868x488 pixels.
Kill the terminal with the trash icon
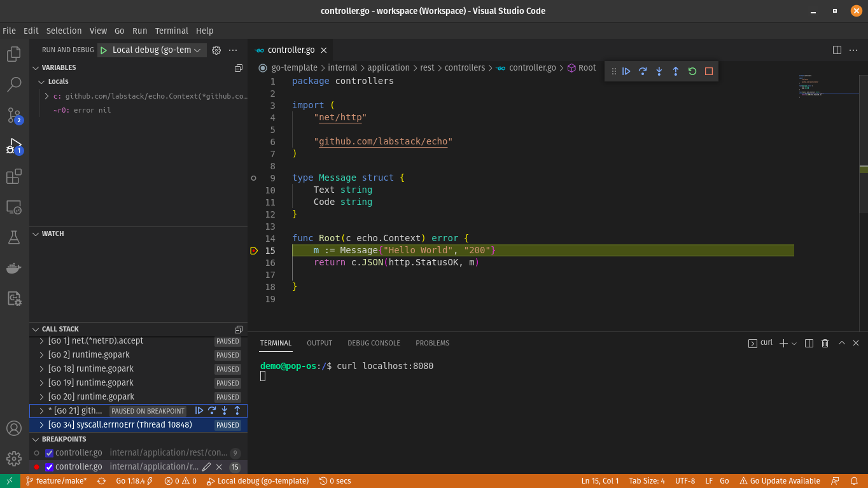[x=825, y=343]
